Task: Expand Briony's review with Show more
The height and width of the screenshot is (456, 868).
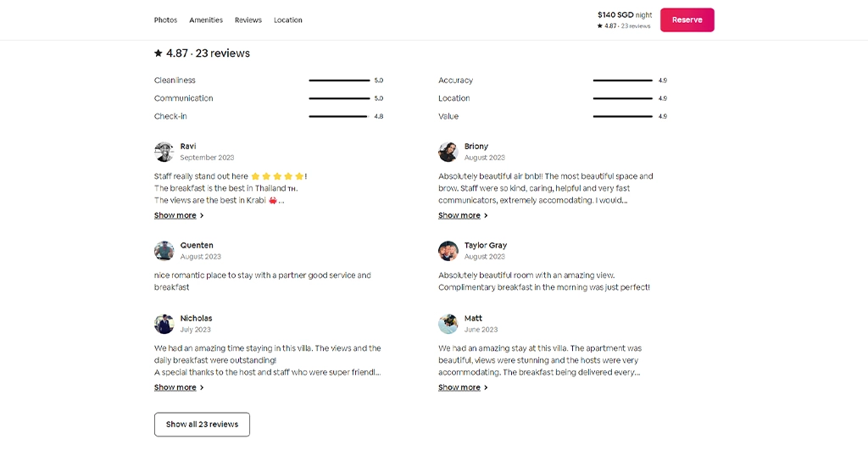Action: pyautogui.click(x=464, y=215)
